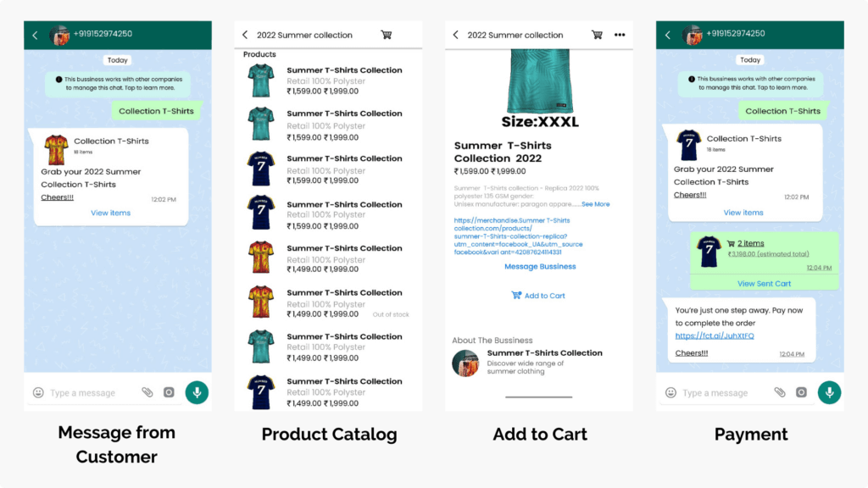Tap the cart icon on the product detail header

[x=597, y=35]
